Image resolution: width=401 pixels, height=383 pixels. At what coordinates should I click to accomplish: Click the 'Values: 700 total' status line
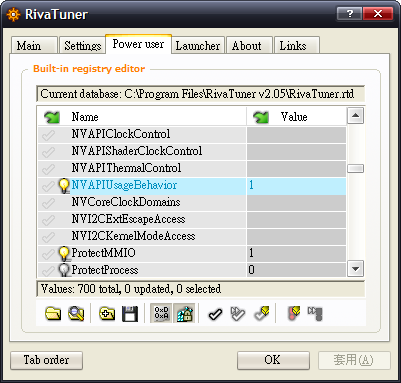[x=200, y=289]
